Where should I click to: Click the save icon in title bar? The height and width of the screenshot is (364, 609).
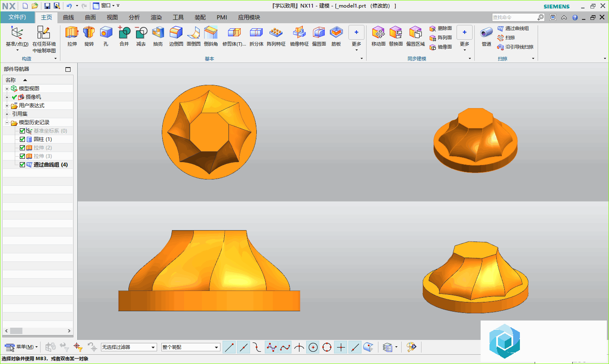pos(47,6)
